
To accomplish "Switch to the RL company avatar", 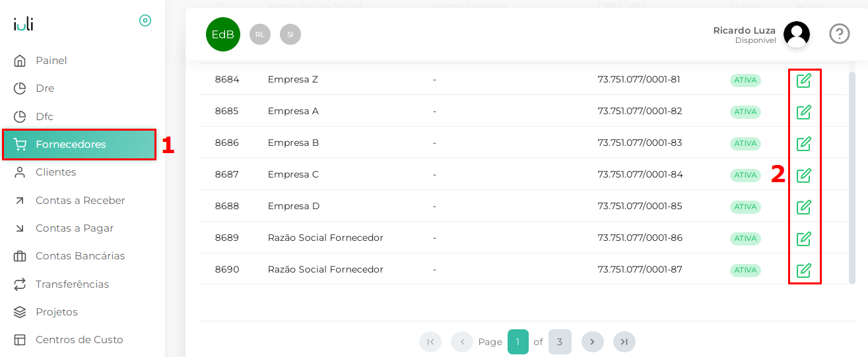I will pos(260,34).
